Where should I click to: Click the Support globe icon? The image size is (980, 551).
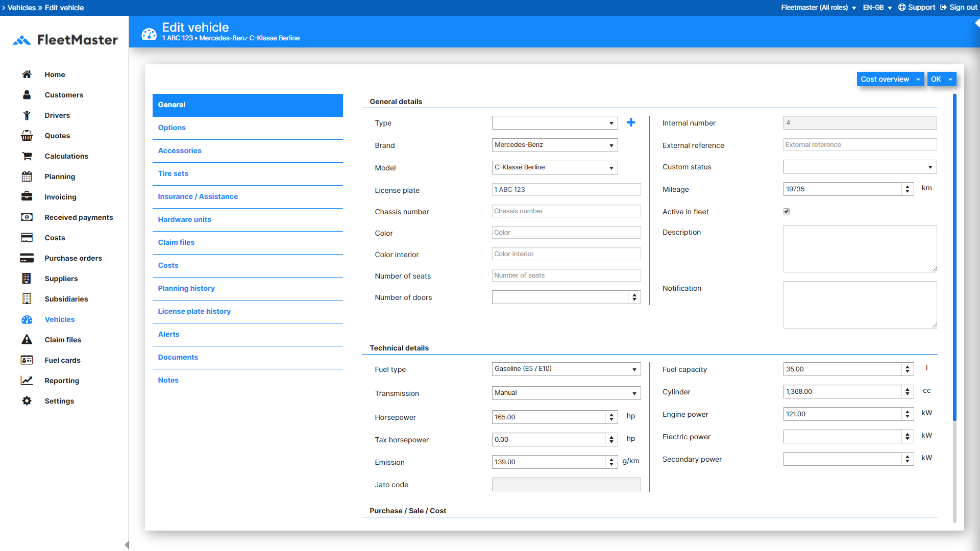click(902, 8)
